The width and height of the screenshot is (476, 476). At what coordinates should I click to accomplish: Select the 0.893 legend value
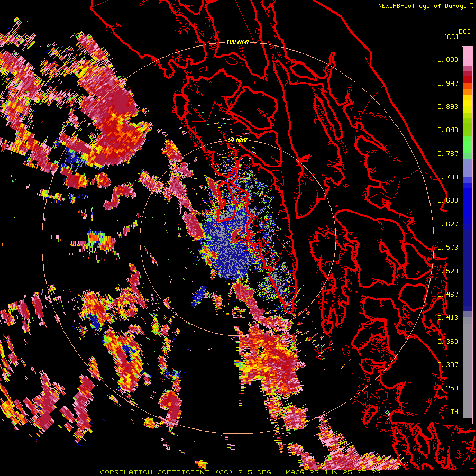[448, 106]
